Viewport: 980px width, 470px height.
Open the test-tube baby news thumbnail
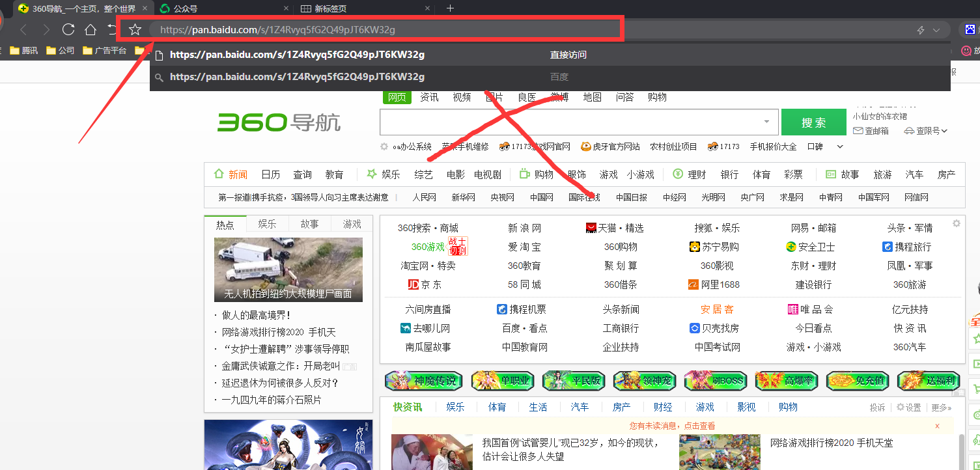point(432,452)
